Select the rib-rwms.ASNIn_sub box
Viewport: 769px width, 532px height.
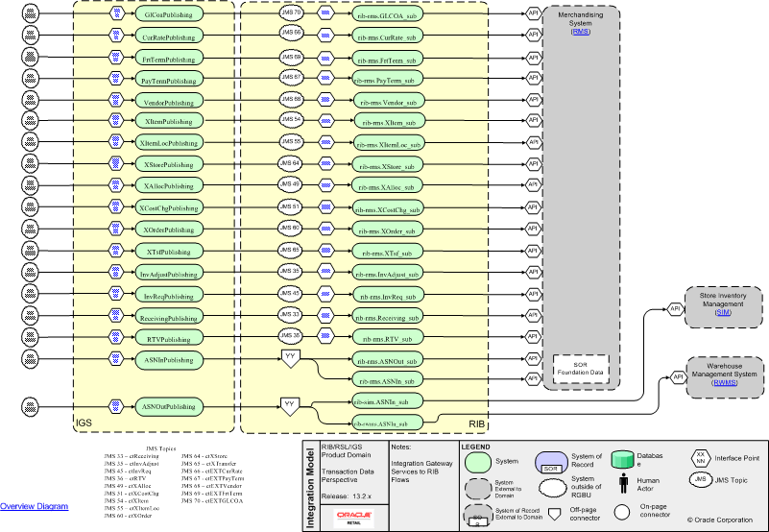(x=387, y=423)
